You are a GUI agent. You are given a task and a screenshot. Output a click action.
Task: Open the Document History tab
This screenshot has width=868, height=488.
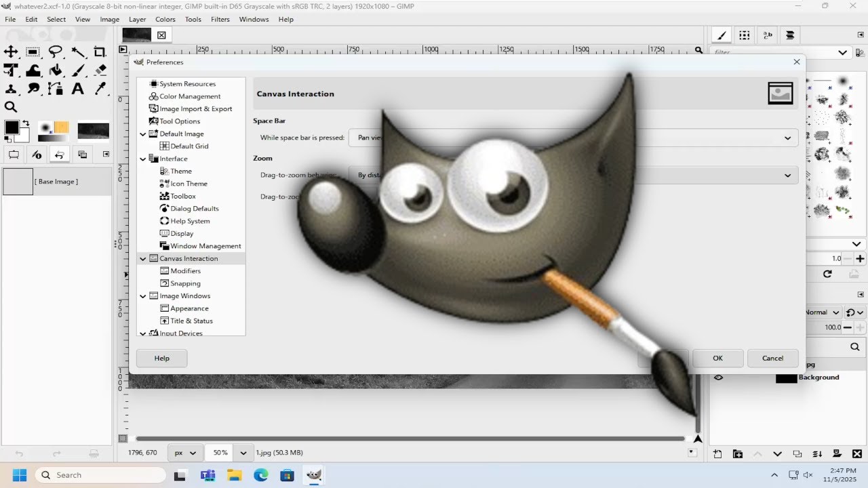tap(790, 35)
